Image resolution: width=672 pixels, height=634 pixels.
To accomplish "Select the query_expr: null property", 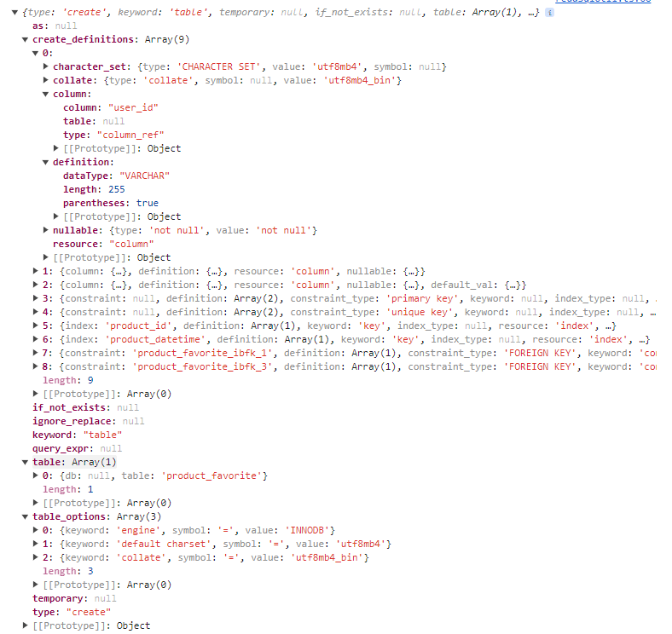I will (x=77, y=449).
